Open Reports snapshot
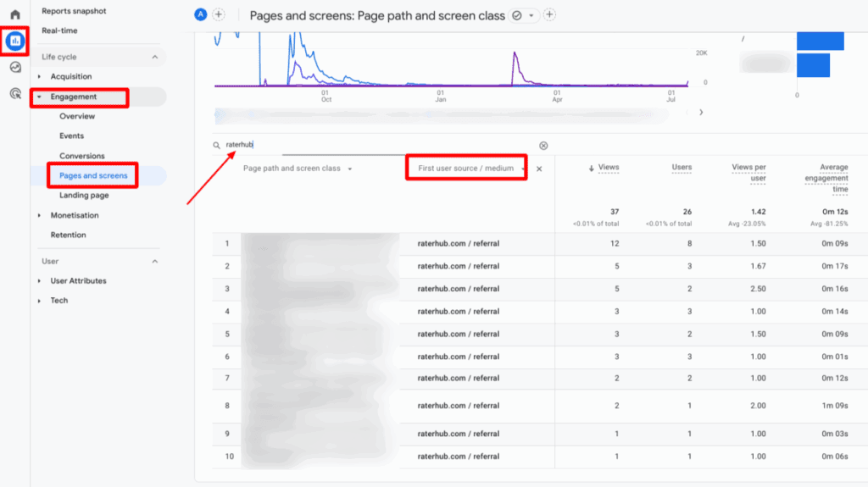Image resolution: width=868 pixels, height=487 pixels. click(x=74, y=11)
